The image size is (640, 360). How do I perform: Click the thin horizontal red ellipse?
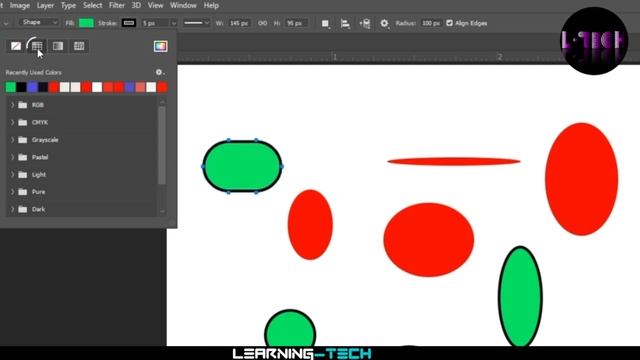pos(454,162)
